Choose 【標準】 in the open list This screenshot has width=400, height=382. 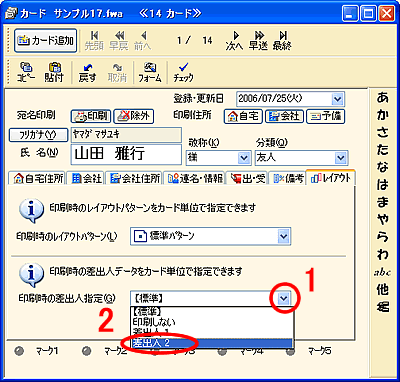[211, 311]
